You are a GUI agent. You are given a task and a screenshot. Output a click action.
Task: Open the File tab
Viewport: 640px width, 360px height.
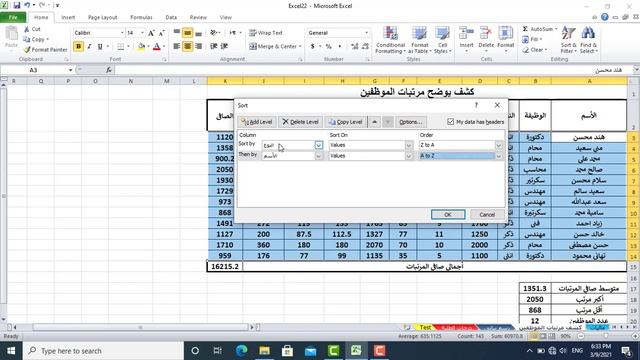point(13,17)
